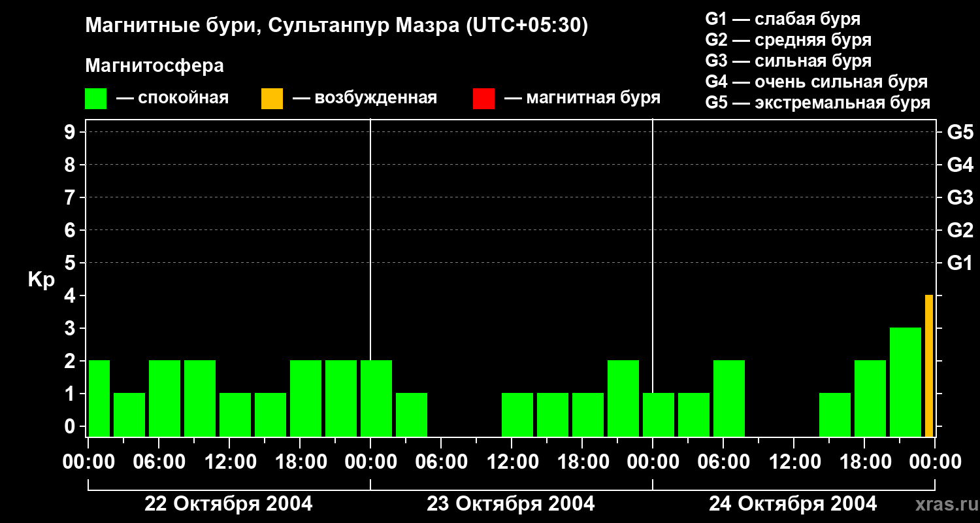The image size is (980, 523).
Task: Click the "— спокойная" legend label
Action: click(x=172, y=99)
